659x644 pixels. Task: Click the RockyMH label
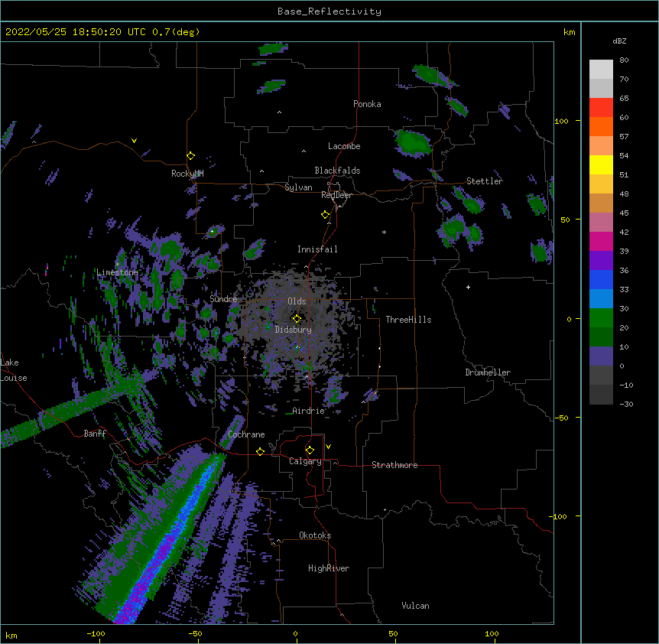[x=187, y=174]
